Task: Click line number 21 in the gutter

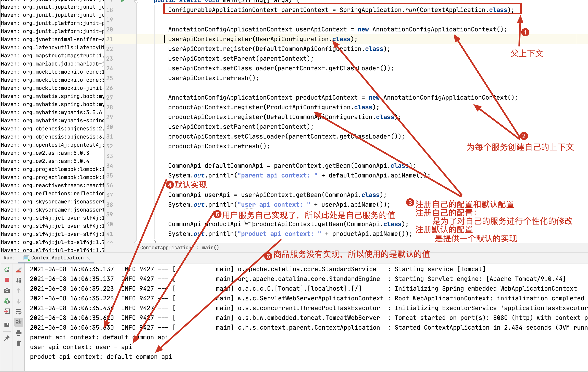Action: pos(110,39)
